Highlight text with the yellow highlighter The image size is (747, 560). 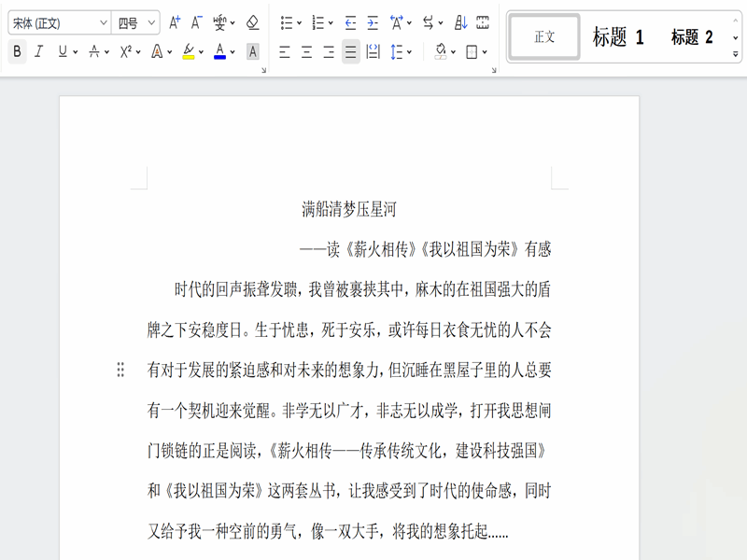click(x=189, y=51)
